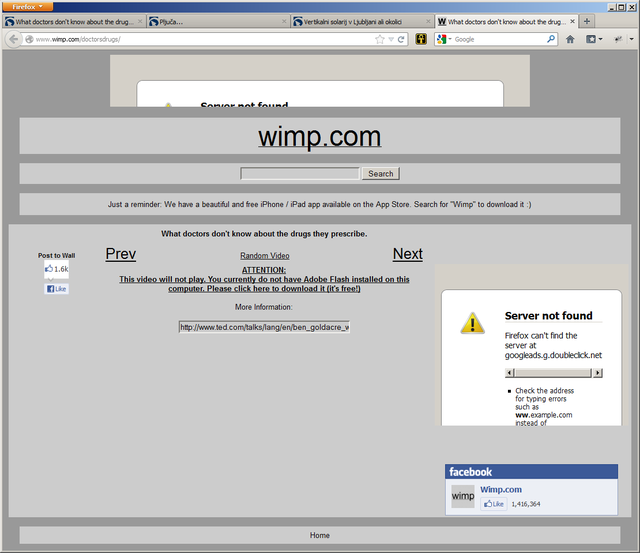This screenshot has height=553, width=640.
Task: Open a Random Video
Action: click(264, 256)
